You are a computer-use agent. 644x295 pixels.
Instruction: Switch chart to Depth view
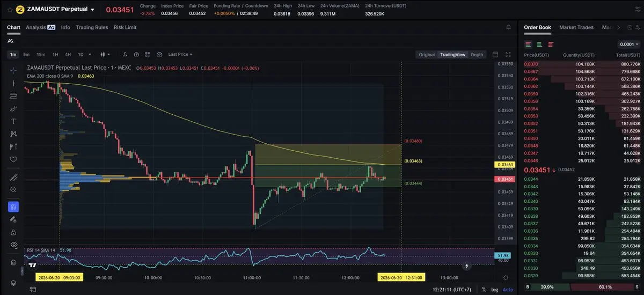coord(477,54)
